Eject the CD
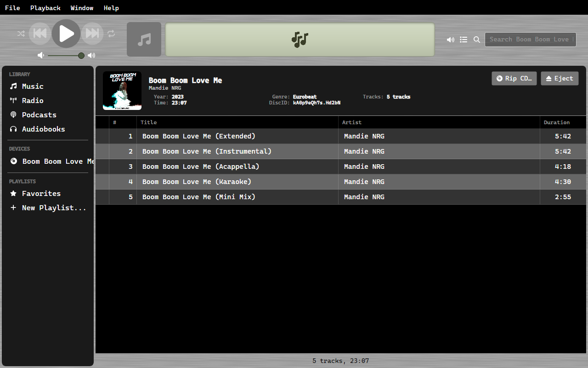The image size is (588, 368). tap(560, 78)
